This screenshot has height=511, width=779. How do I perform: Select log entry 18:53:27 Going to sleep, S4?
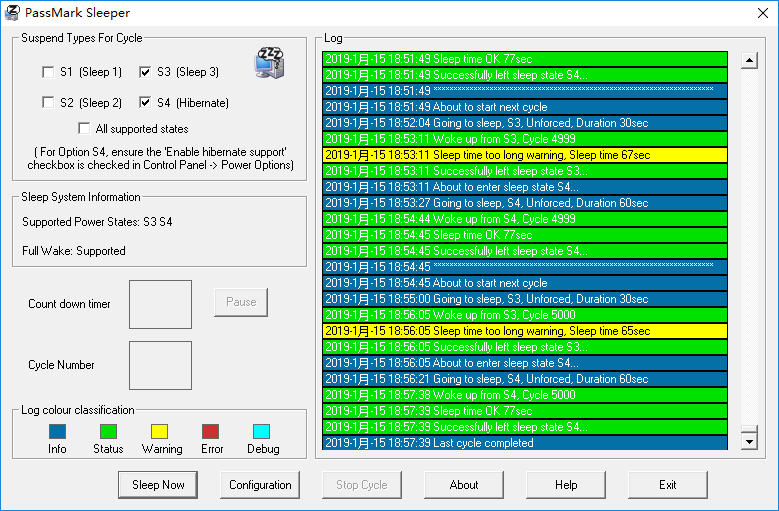[x=525, y=203]
